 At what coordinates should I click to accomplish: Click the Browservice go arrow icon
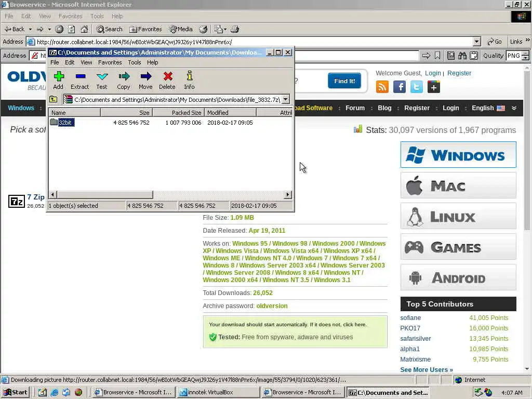pos(426,56)
